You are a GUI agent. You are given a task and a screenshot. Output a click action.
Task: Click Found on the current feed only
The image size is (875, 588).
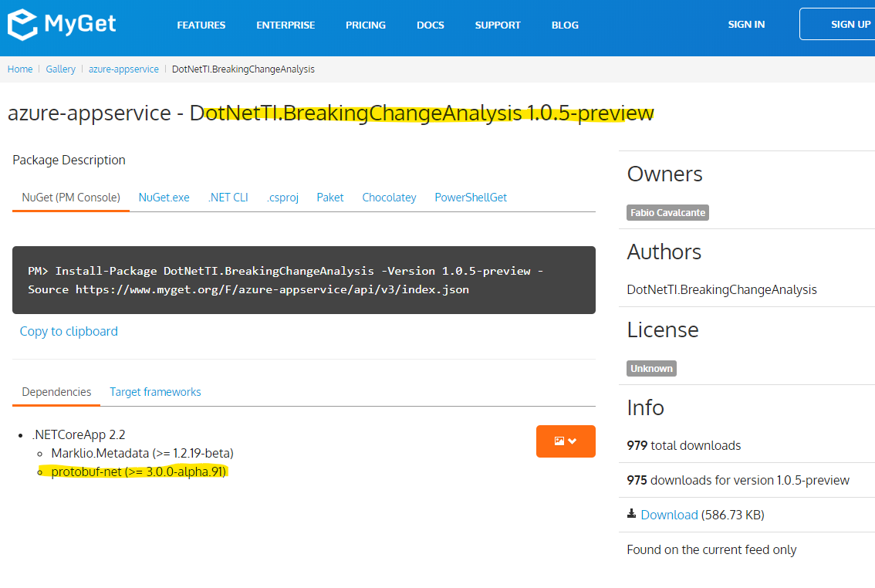coord(711,550)
